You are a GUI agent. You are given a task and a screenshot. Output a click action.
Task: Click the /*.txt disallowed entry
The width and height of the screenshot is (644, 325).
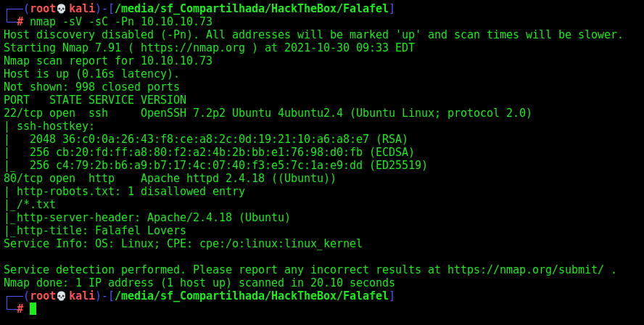click(36, 204)
